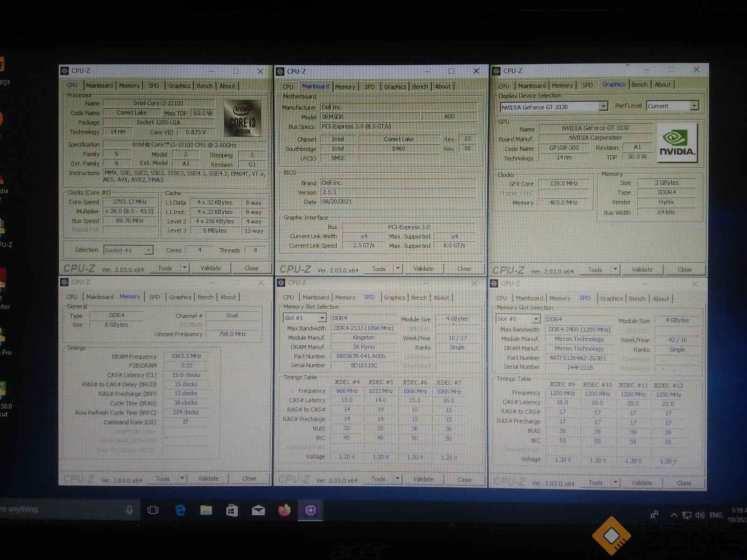Open People icon in system tray

pos(655,514)
